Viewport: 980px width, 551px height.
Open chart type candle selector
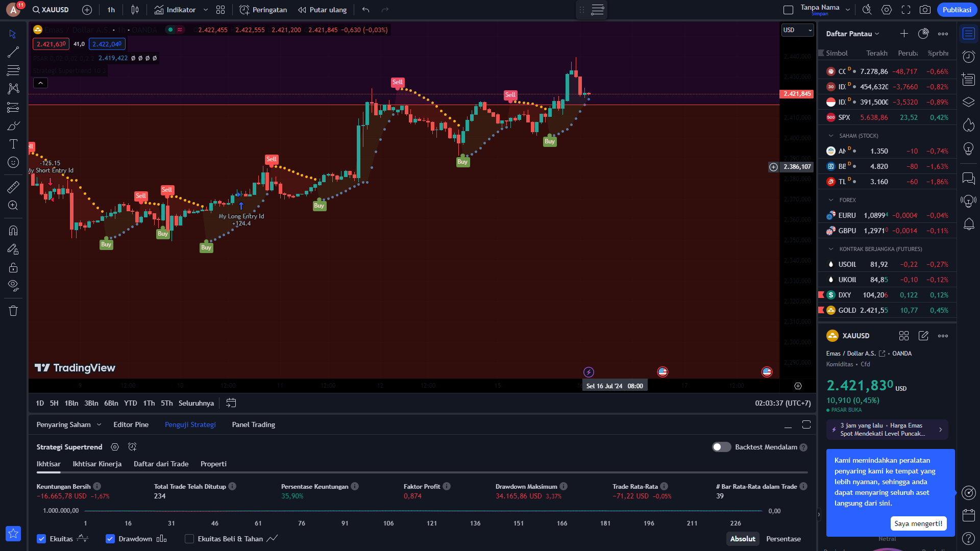tap(135, 10)
